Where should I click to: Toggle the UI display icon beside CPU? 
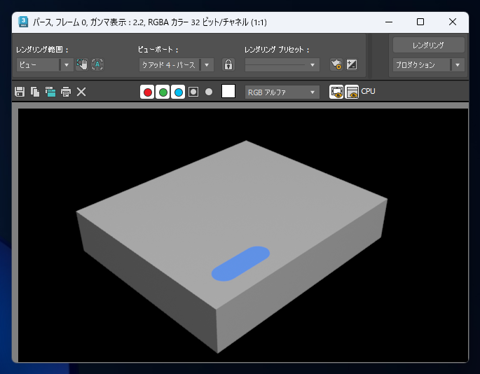352,92
